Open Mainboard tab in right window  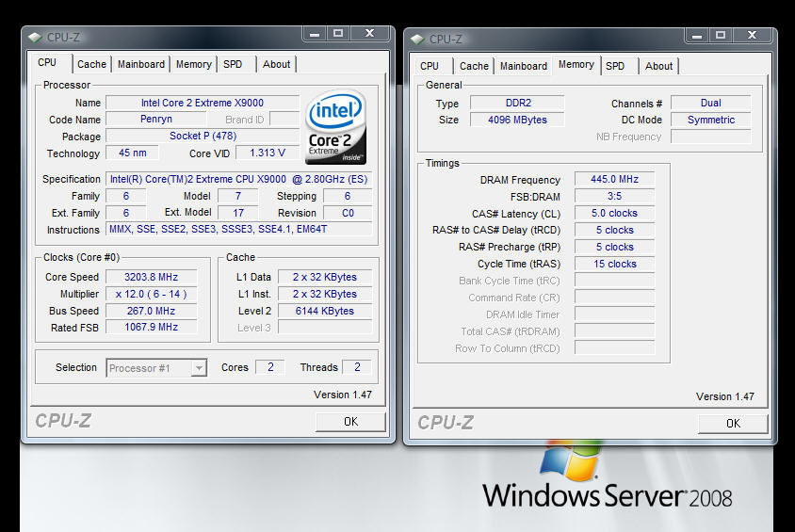(x=523, y=66)
